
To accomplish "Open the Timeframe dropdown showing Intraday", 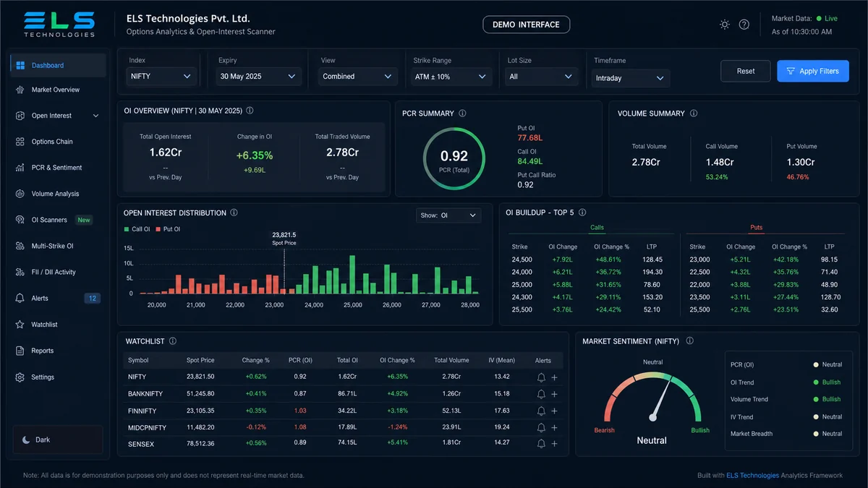I will (631, 77).
